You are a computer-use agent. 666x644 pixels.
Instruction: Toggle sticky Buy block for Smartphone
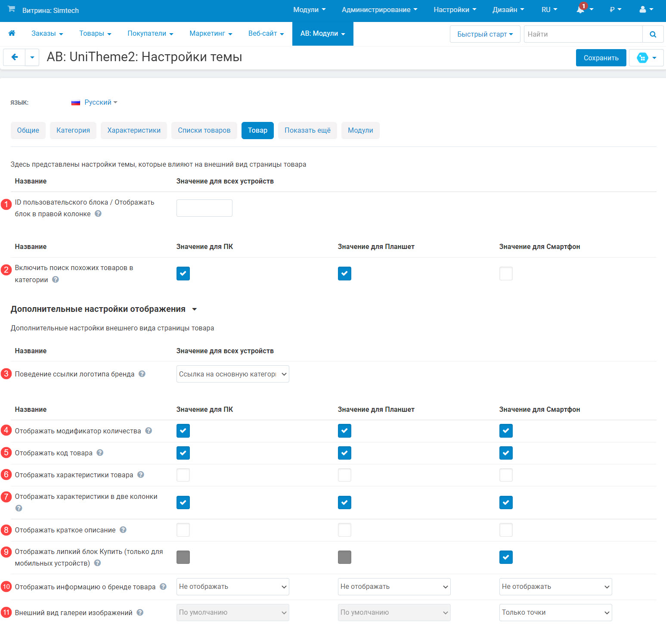click(x=506, y=557)
